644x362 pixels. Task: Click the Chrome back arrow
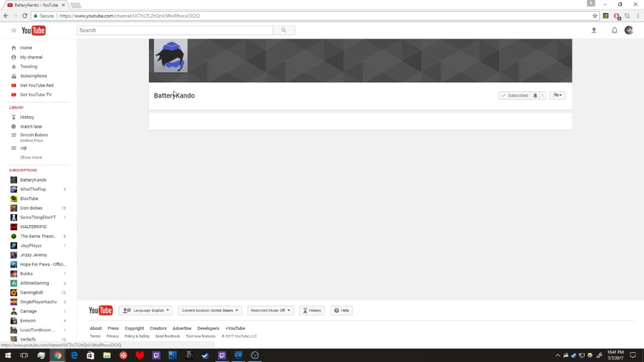pos(6,16)
